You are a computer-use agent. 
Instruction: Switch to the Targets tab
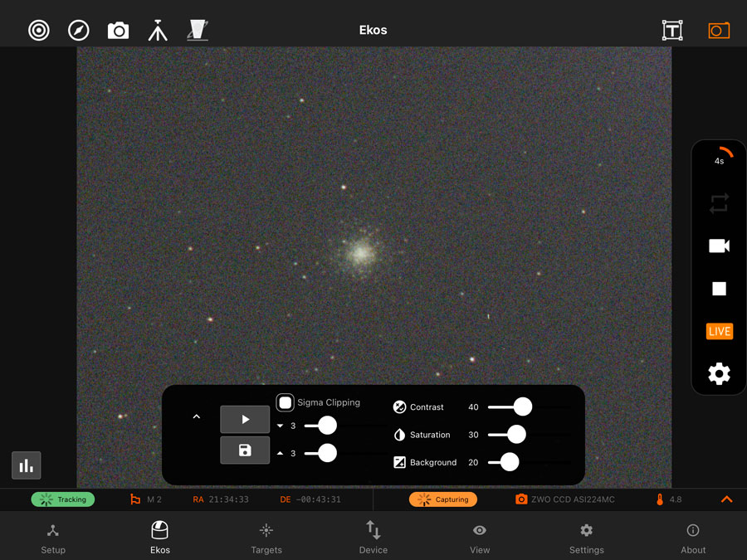(266, 539)
